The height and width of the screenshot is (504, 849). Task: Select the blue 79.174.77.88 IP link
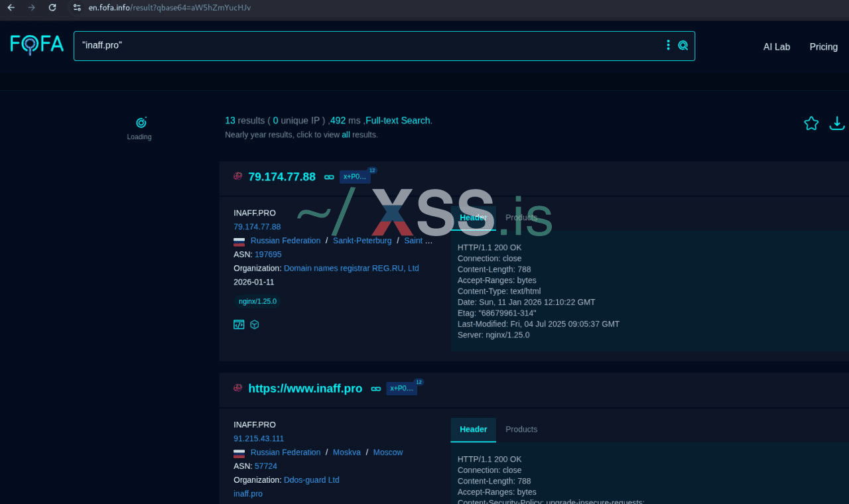coord(257,227)
